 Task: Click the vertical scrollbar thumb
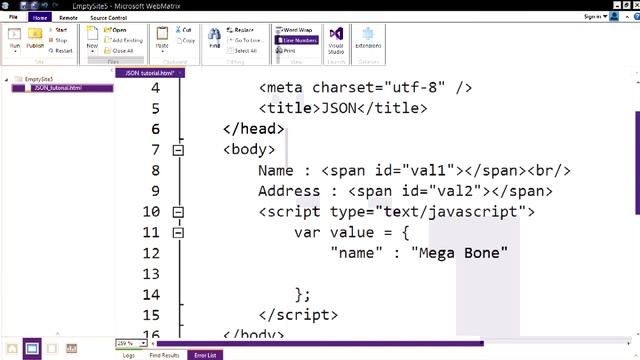tap(638, 163)
